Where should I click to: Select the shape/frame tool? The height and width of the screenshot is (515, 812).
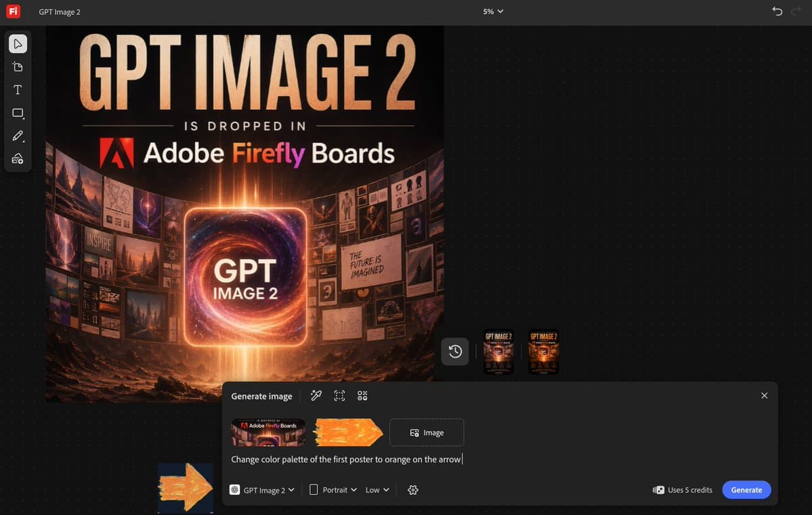[18, 112]
